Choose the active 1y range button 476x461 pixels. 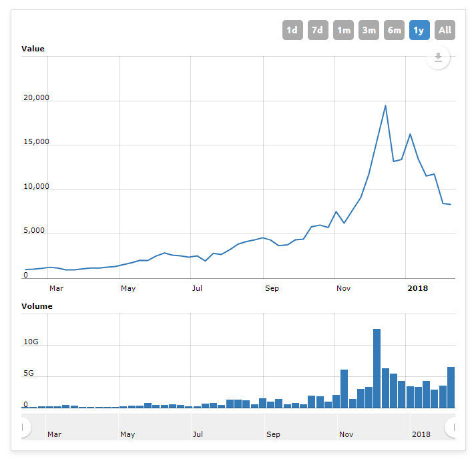coord(419,30)
